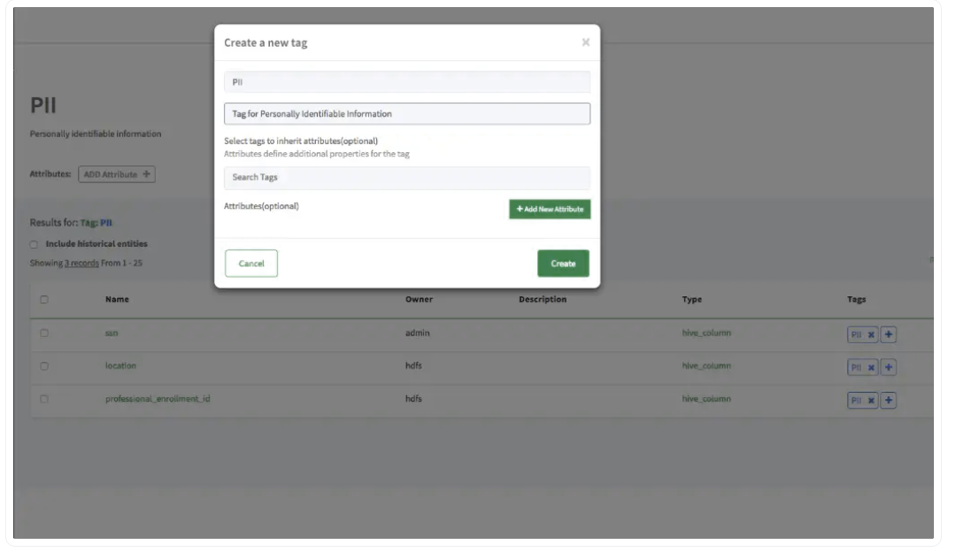Focus the tag description text field
The image size is (956, 560).
click(406, 114)
